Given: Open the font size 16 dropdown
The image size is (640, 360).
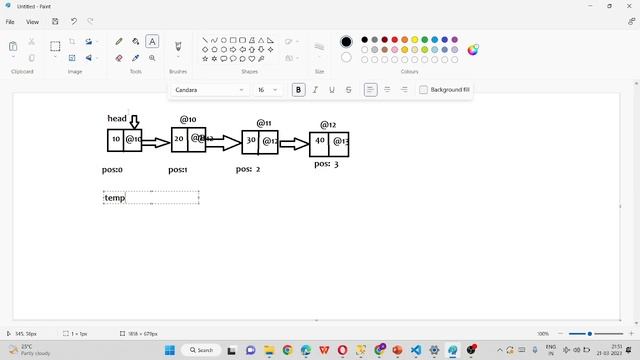Looking at the screenshot, I should pyautogui.click(x=267, y=90).
